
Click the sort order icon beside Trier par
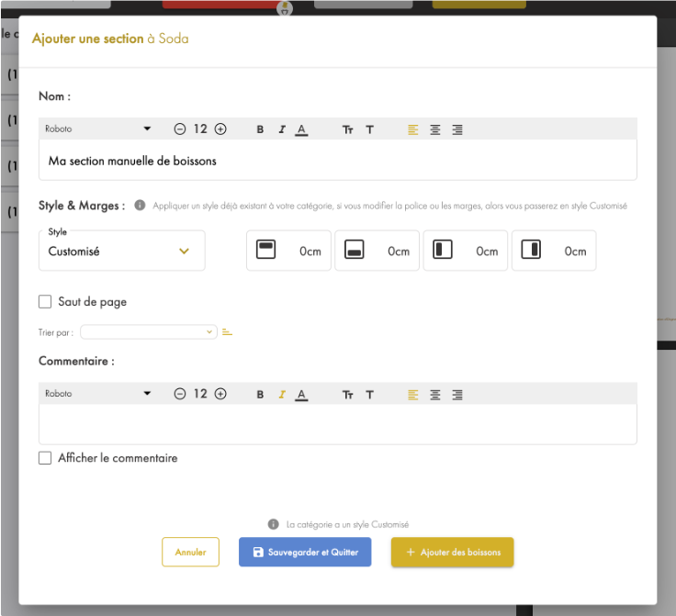(227, 332)
